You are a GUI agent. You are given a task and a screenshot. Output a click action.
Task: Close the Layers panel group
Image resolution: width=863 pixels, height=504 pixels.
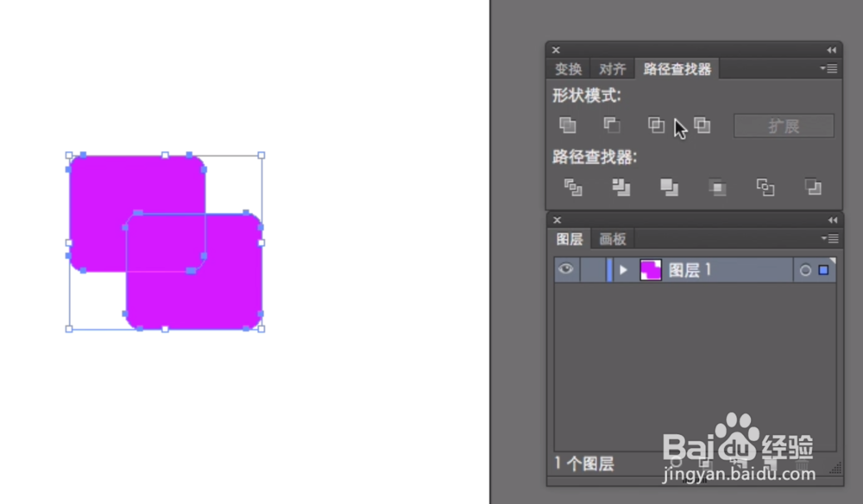pyautogui.click(x=557, y=220)
